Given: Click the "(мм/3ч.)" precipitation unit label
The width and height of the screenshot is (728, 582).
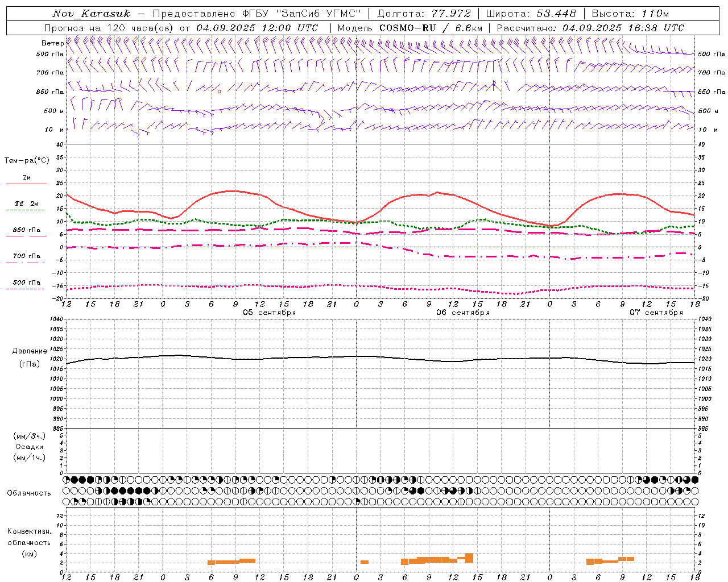Looking at the screenshot, I should tap(29, 436).
